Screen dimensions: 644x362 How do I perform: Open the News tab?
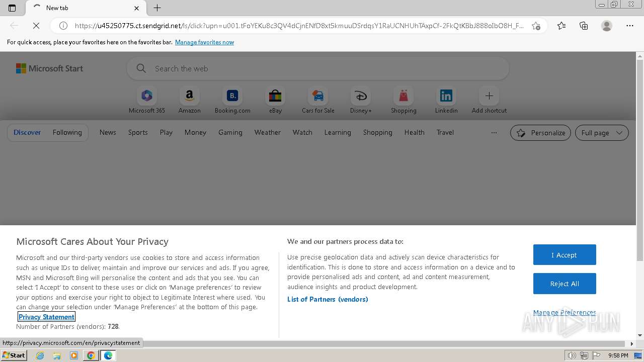coord(108,132)
